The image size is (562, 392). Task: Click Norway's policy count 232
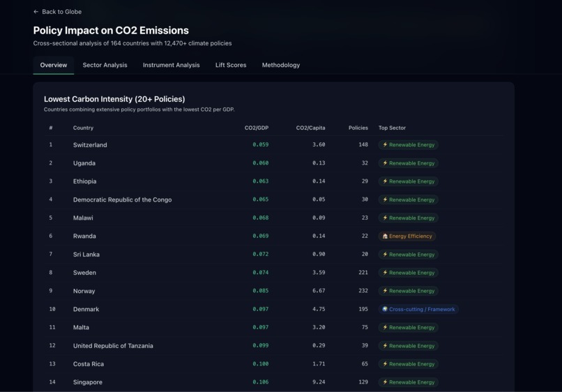[363, 290]
